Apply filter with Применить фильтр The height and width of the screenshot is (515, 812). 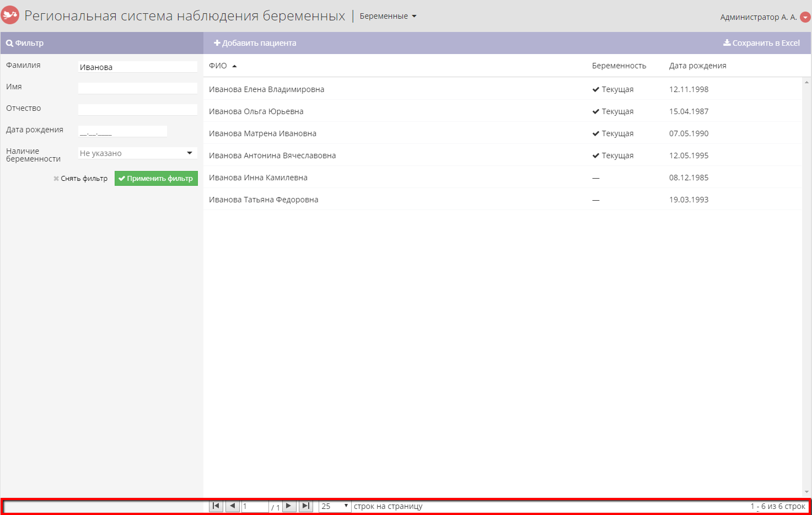click(156, 179)
